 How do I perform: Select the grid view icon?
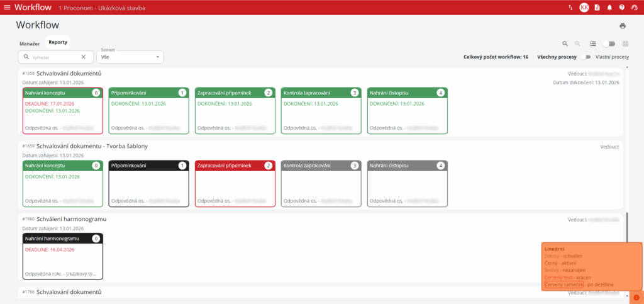(x=625, y=43)
